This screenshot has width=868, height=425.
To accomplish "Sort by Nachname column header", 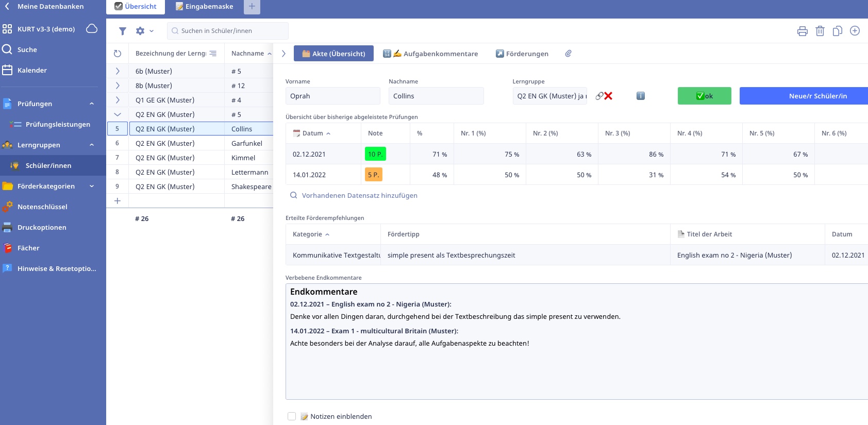I will [x=248, y=54].
